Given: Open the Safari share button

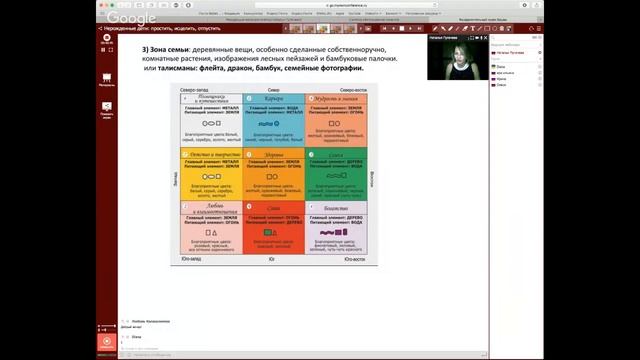Looking at the screenshot, I should [x=537, y=5].
